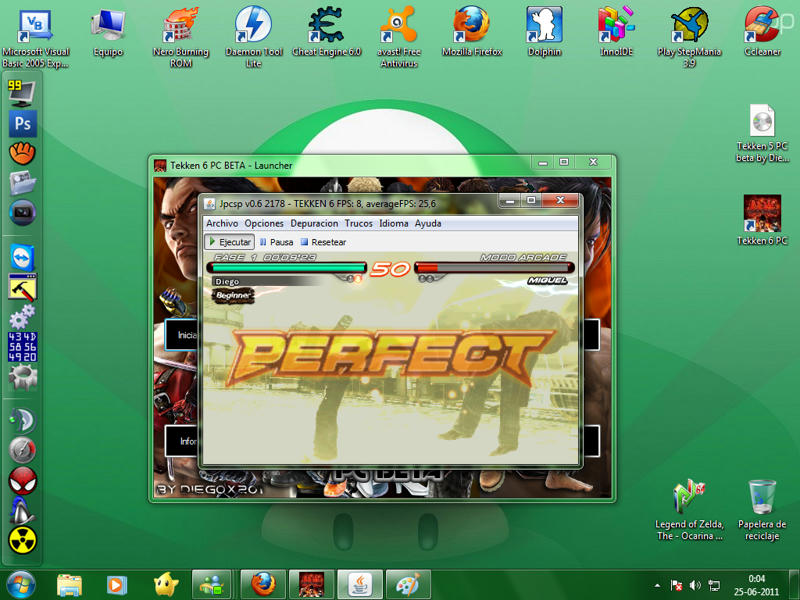The width and height of the screenshot is (800, 600).
Task: Open the Depuracion menu
Action: (314, 223)
